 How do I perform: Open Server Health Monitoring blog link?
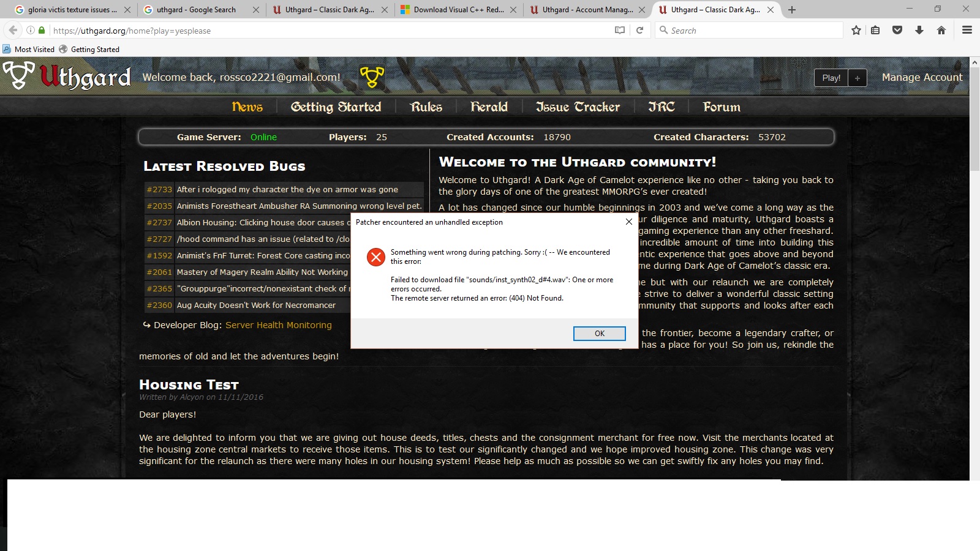click(279, 325)
